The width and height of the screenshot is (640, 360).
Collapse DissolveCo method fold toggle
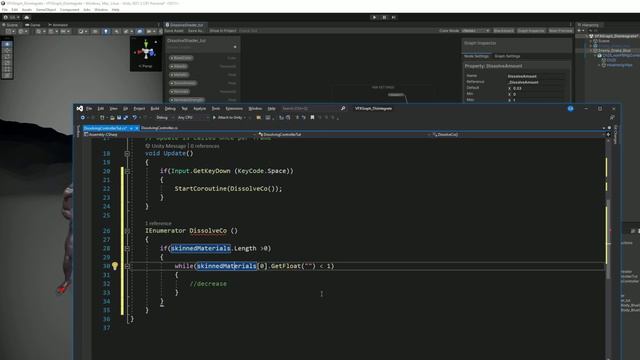pyautogui.click(x=127, y=231)
